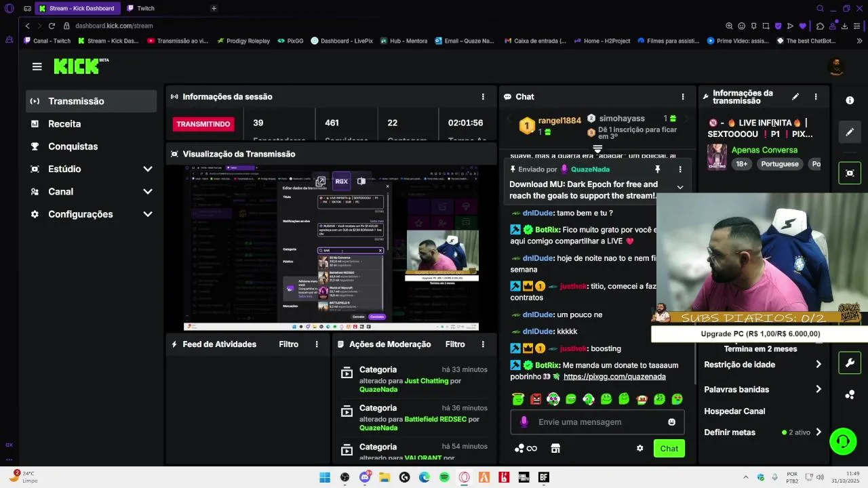Open the pixgg.com/quazenada link in chat
The width and height of the screenshot is (868, 488).
(614, 377)
